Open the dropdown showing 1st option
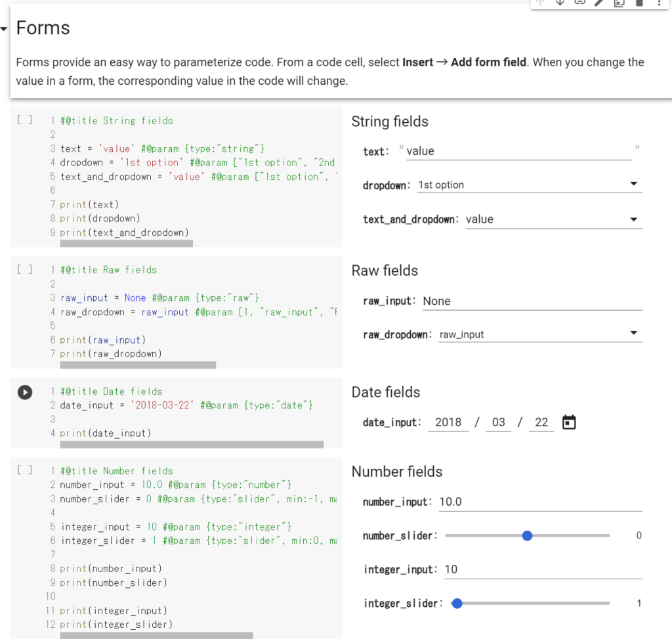Image resolution: width=672 pixels, height=639 pixels. (x=530, y=185)
